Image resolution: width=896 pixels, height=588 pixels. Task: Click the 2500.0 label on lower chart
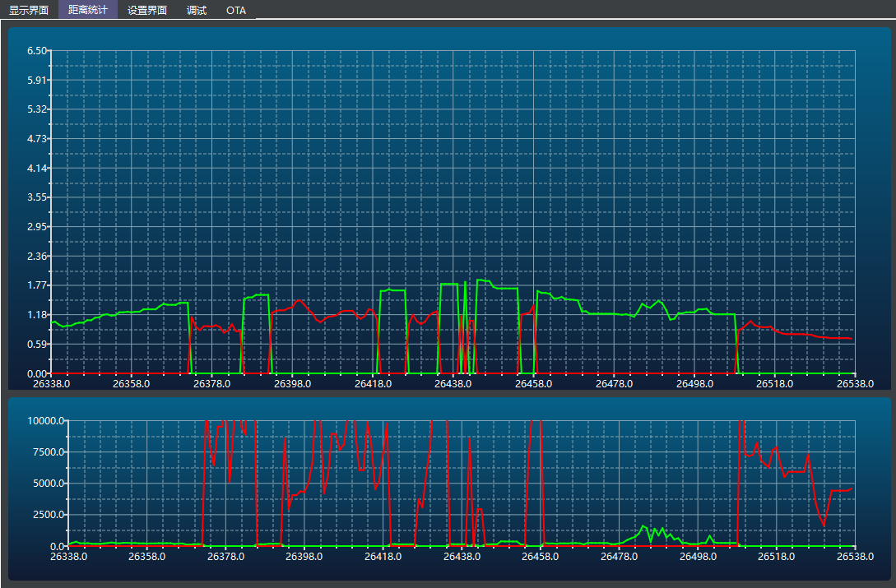(48, 515)
